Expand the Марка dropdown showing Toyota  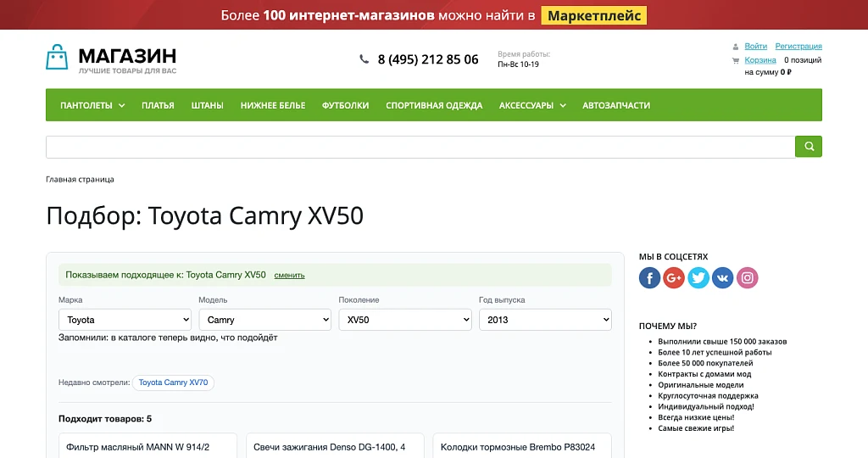125,320
